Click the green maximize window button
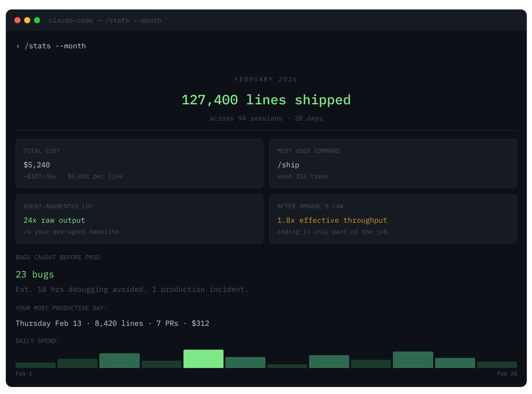Screen dimensions: 532x394 pyautogui.click(x=37, y=20)
